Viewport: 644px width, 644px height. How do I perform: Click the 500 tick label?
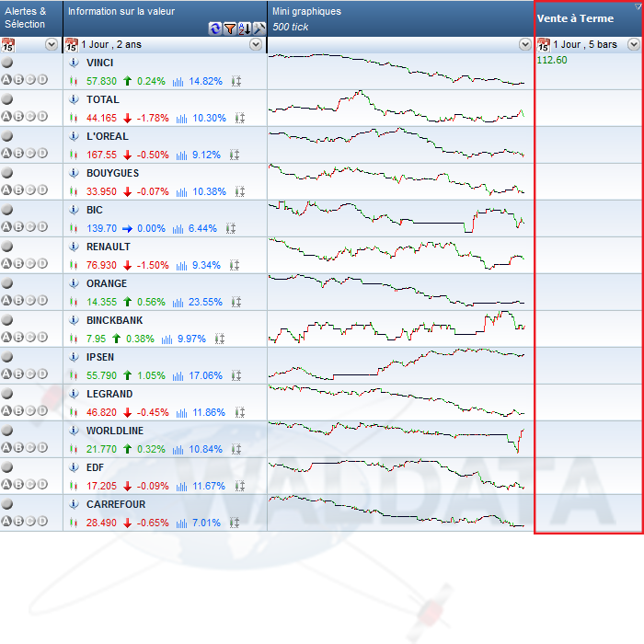tap(291, 27)
